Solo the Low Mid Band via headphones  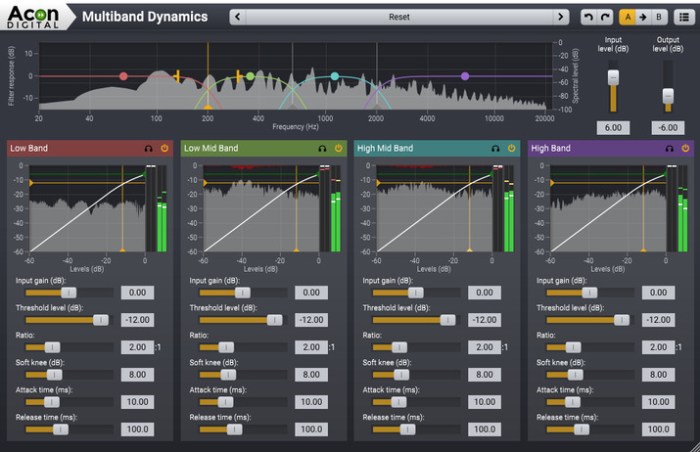(323, 148)
